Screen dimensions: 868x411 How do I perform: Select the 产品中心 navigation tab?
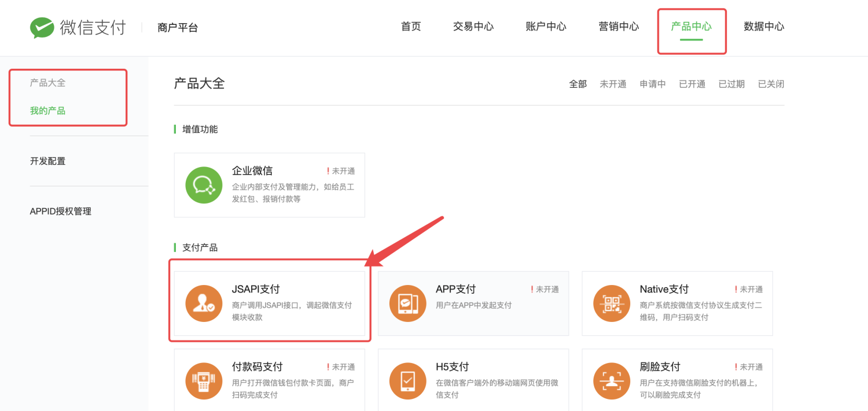pyautogui.click(x=691, y=27)
